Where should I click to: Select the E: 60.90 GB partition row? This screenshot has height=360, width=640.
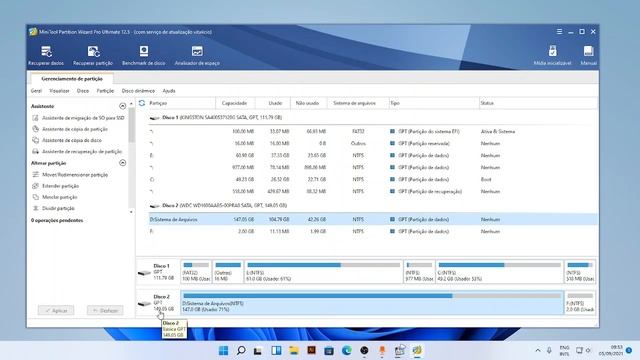373,156
